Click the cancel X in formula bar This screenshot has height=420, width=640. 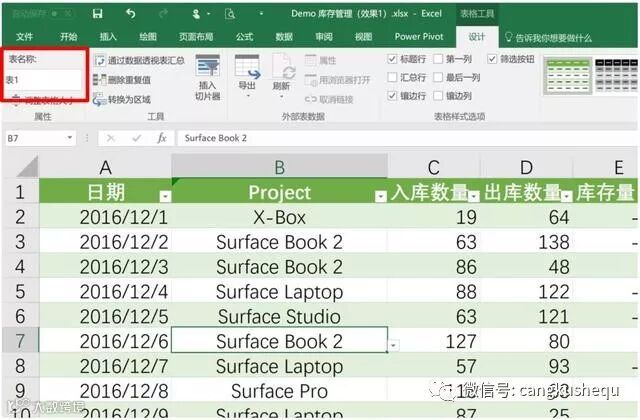(111, 138)
